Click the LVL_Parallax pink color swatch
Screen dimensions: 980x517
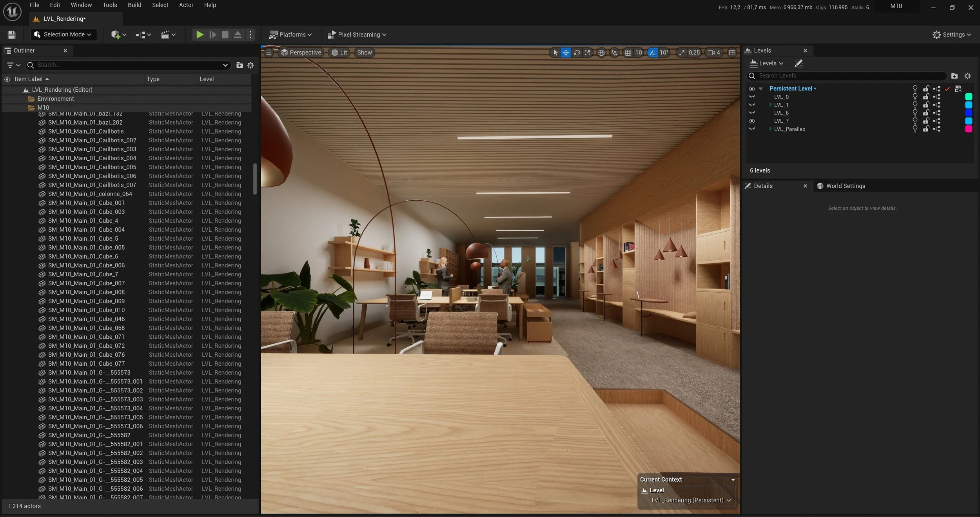[968, 129]
